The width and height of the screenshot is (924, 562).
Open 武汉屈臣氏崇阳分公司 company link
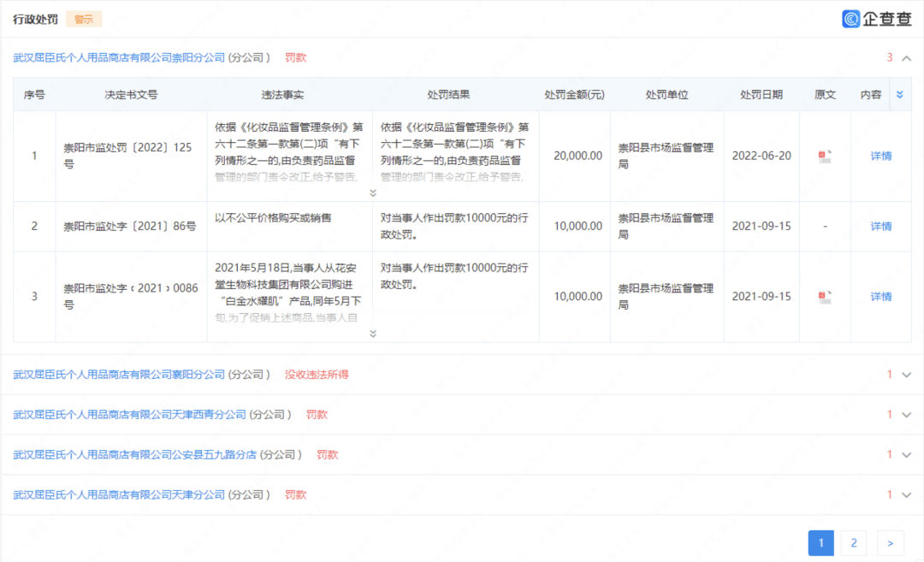pyautogui.click(x=119, y=57)
